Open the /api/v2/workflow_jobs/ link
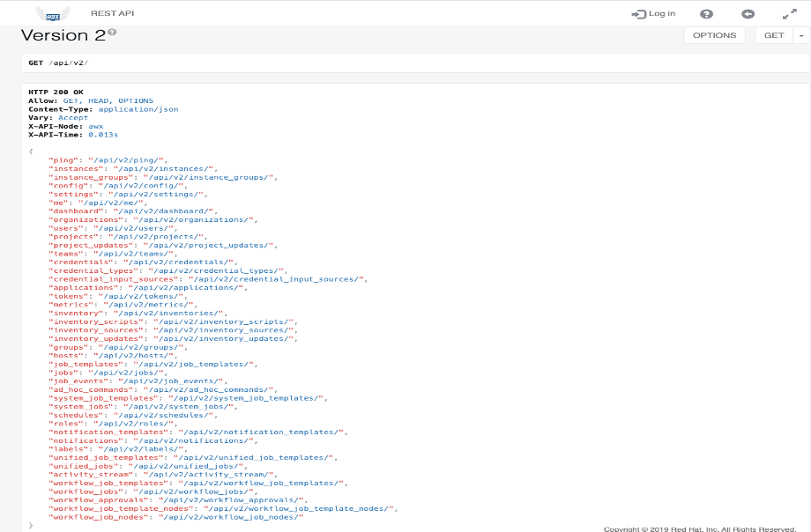The image size is (811, 532). pyautogui.click(x=193, y=491)
